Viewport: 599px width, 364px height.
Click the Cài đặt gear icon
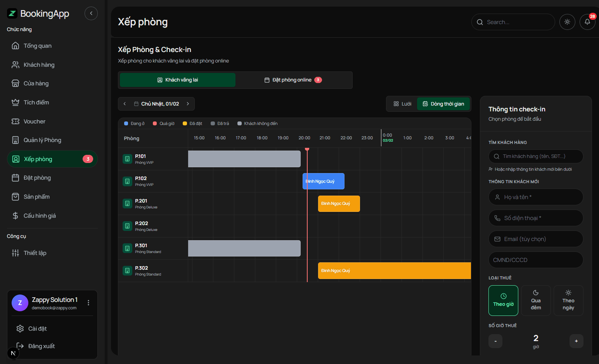click(20, 329)
